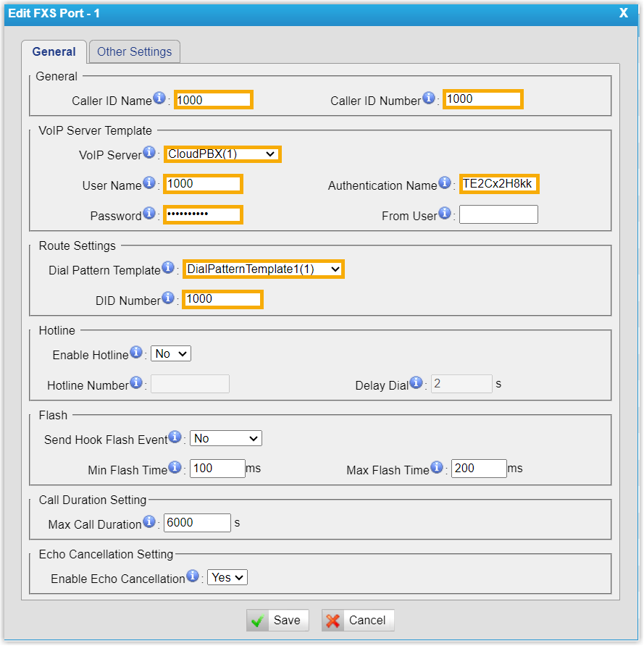
Task: Save the FXS port settings
Action: tap(277, 620)
